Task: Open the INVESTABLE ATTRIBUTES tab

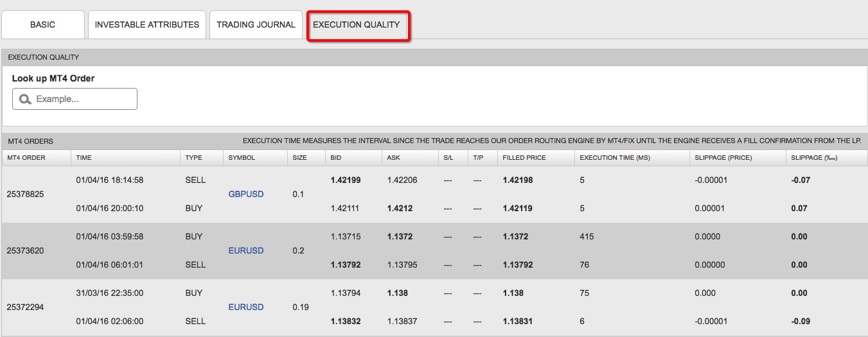Action: [x=147, y=25]
